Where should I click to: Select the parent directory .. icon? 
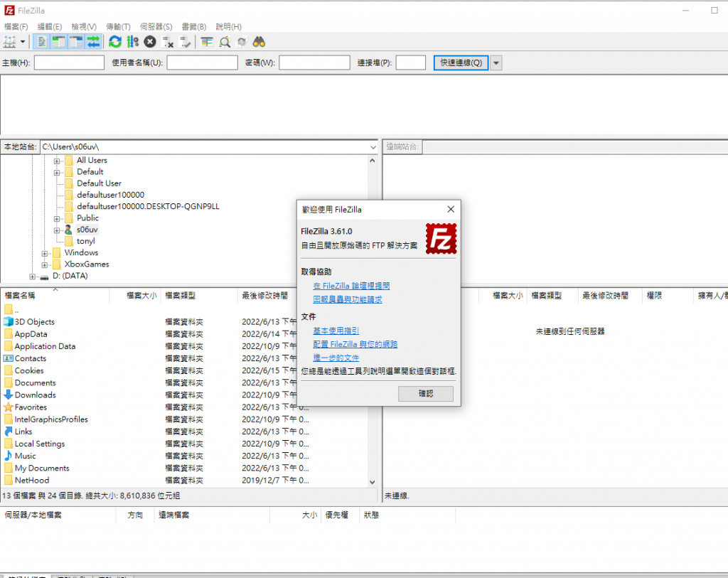[9, 309]
